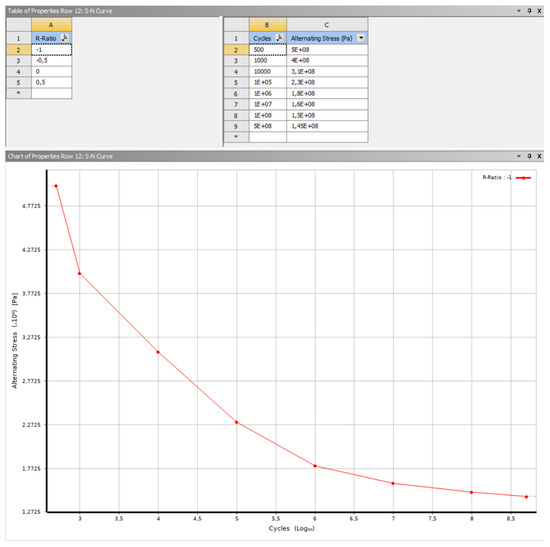Screen dimensions: 550x547
Task: Select the R-Ratio cell with value 0,5
Action: (52, 82)
